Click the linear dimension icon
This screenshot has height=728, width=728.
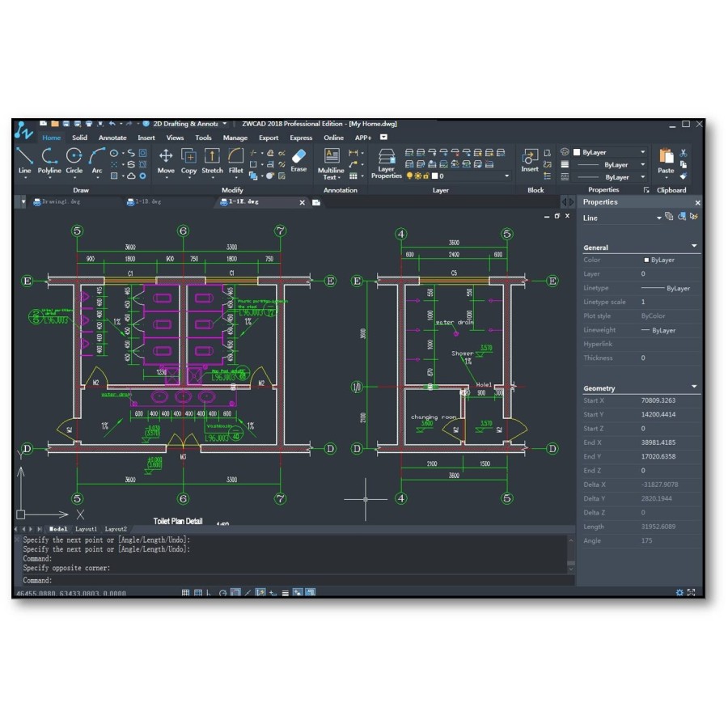[x=353, y=153]
